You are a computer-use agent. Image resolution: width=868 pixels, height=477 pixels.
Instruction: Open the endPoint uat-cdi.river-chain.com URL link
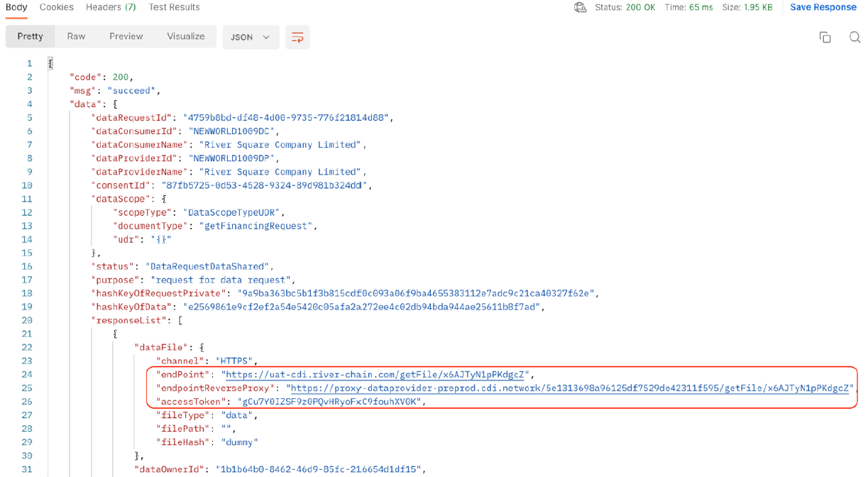[x=375, y=375]
